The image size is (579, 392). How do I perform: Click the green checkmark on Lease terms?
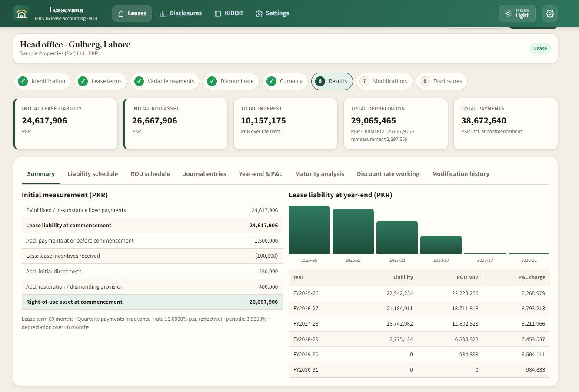[83, 81]
